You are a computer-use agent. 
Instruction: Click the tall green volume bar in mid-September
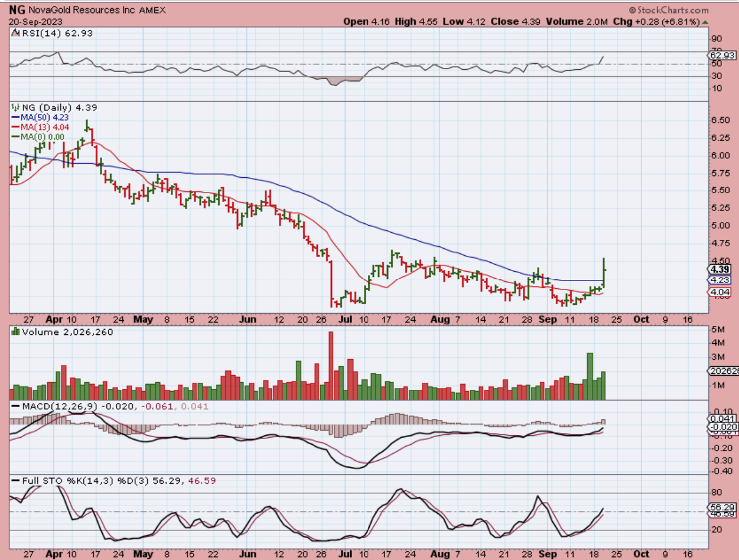[590, 376]
